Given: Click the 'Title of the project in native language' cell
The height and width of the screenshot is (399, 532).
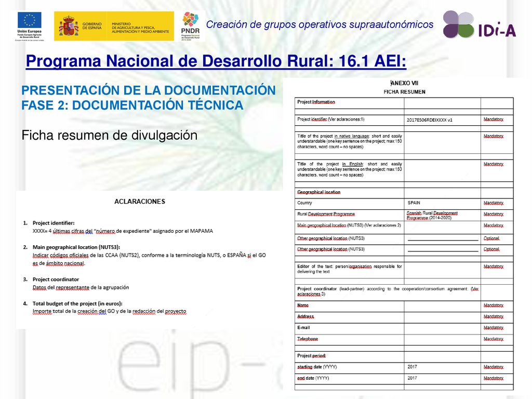Looking at the screenshot, I should [350, 141].
